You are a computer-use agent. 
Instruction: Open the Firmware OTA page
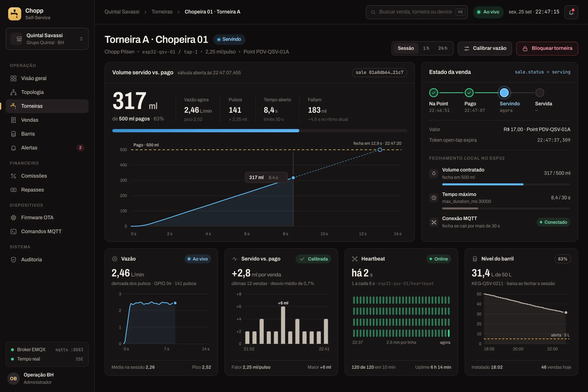point(47,217)
